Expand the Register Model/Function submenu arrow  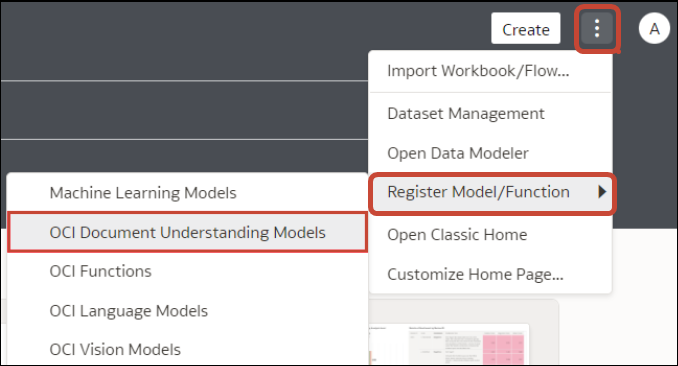click(x=602, y=192)
